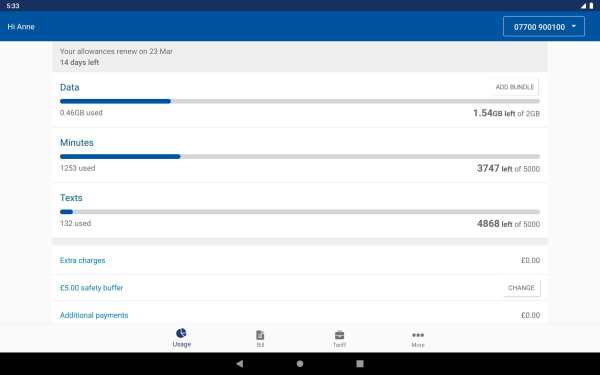The height and width of the screenshot is (375, 600).
Task: Tap the CHANGE safety buffer button
Action: click(521, 288)
